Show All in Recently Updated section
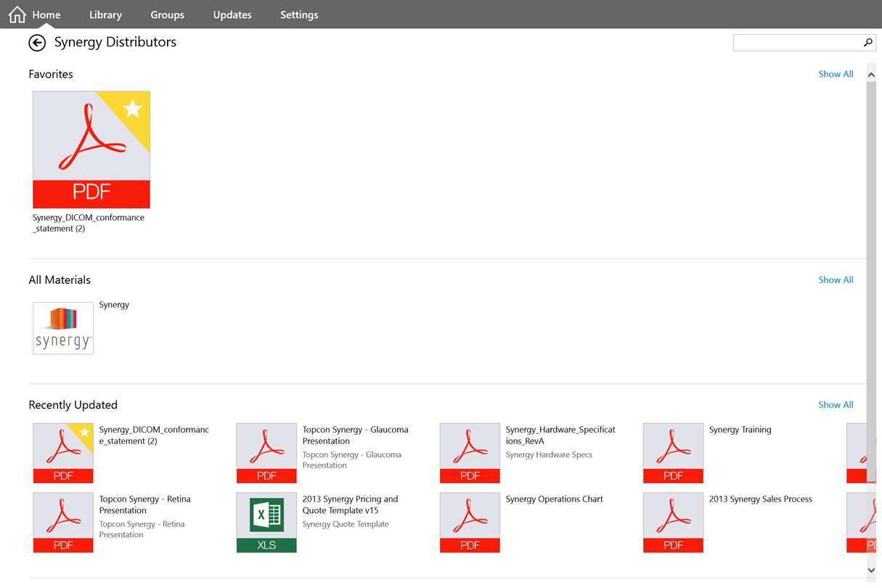The height and width of the screenshot is (588, 882). [x=836, y=404]
